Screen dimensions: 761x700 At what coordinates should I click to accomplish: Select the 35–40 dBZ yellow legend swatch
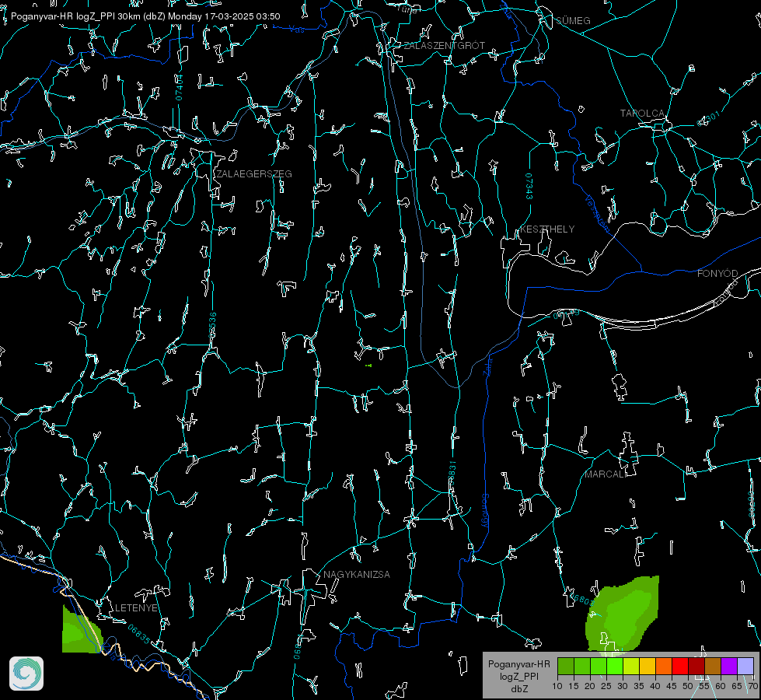[648, 666]
